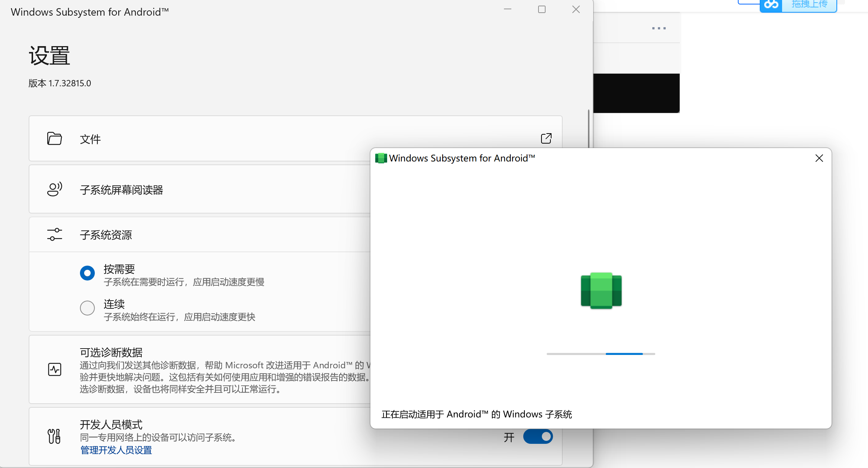Click the 可选诊断数据 diagnostics pulse icon
Viewport: 868px width, 468px height.
(54, 369)
